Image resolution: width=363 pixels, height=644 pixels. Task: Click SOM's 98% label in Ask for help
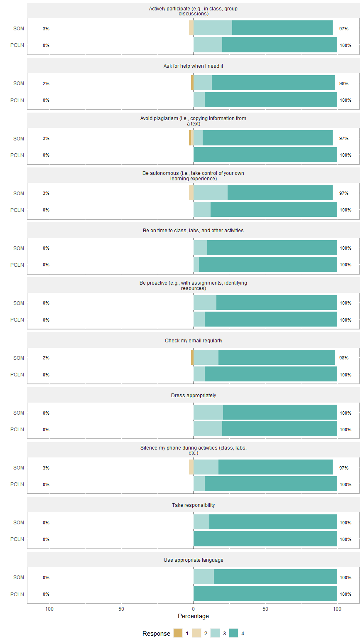coord(344,84)
